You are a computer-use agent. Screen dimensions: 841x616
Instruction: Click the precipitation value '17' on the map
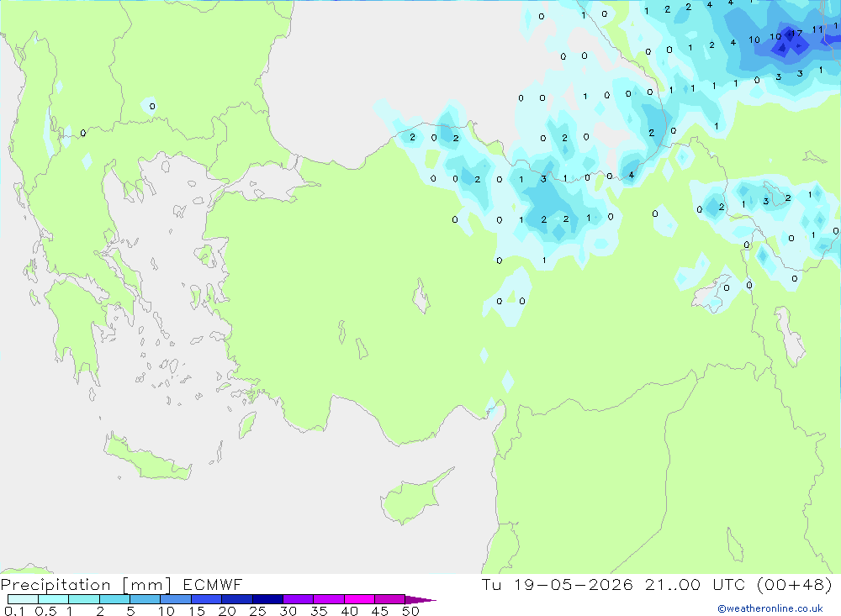tap(797, 34)
